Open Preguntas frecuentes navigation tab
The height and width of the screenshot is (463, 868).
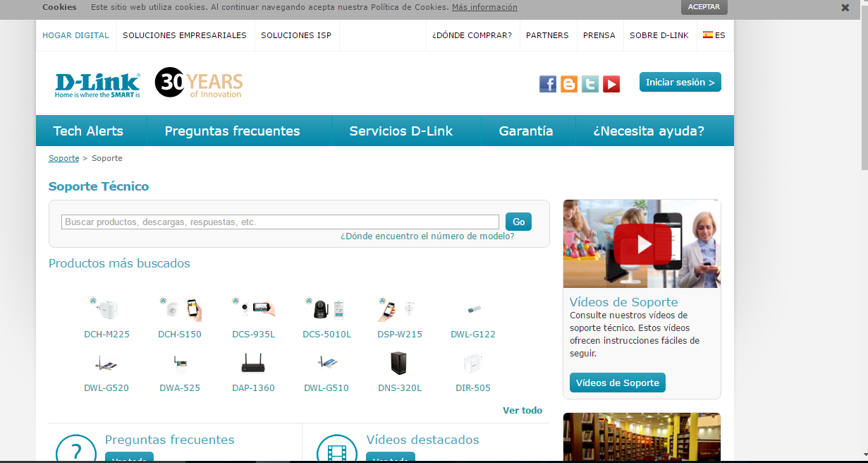233,131
